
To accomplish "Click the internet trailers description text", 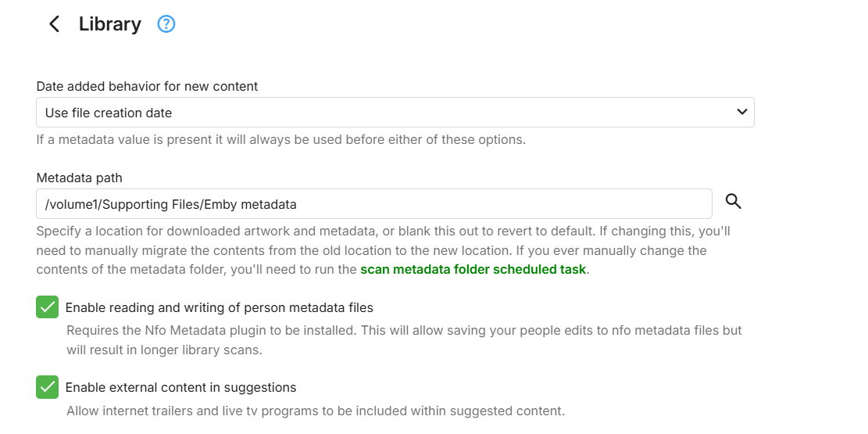I will 315,411.
